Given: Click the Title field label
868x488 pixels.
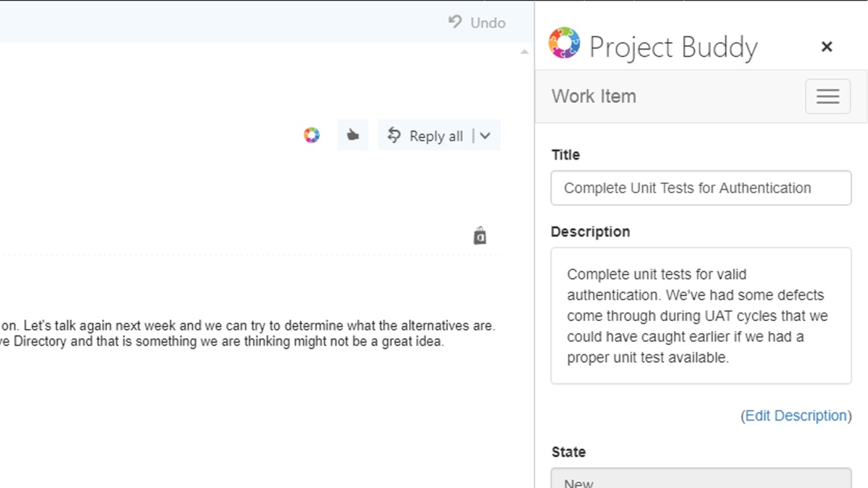Looking at the screenshot, I should (566, 155).
